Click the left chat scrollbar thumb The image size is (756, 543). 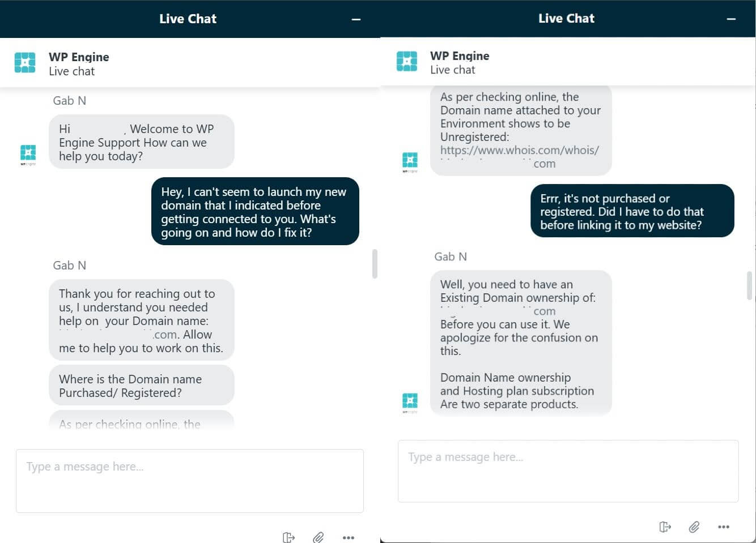tap(375, 264)
